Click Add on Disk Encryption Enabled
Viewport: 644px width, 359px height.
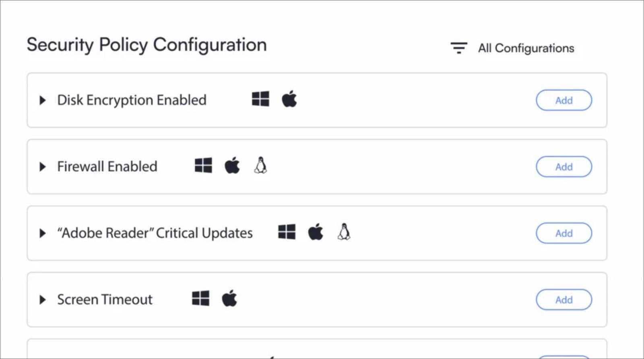coord(563,100)
